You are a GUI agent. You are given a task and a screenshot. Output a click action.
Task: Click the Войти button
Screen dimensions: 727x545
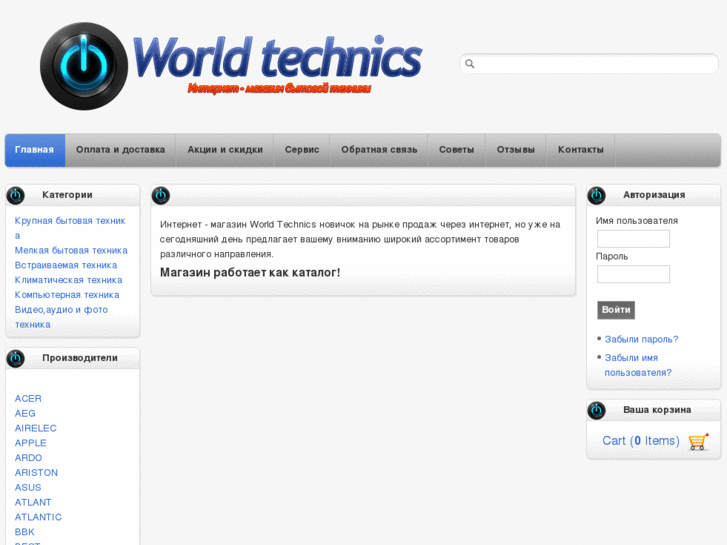[x=616, y=310]
